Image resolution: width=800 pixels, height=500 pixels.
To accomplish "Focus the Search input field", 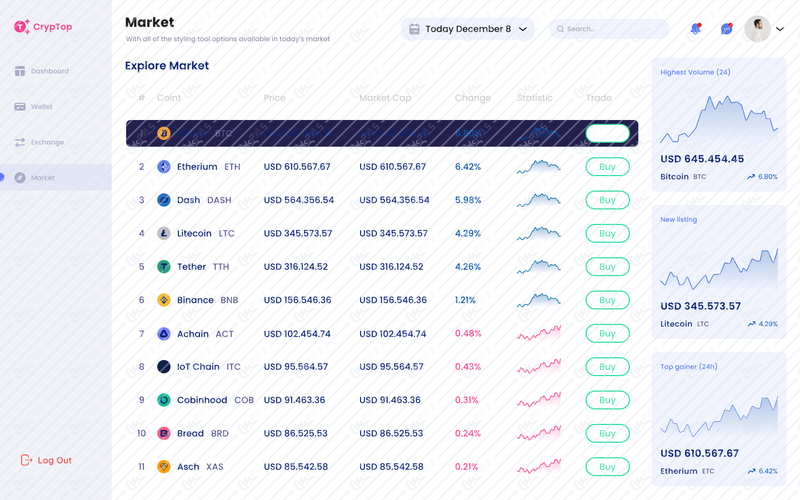I will (609, 29).
